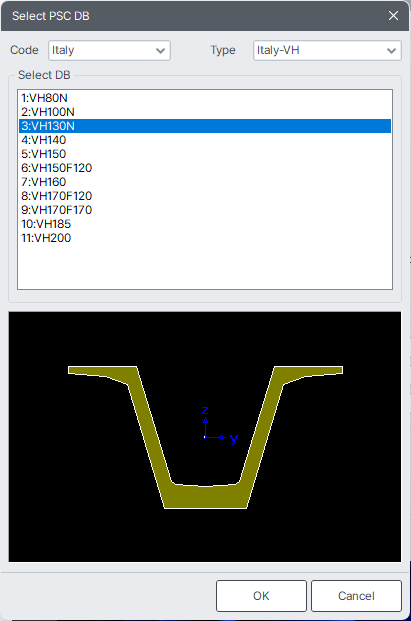The image size is (411, 621).
Task: Select 2:VH100N section entry
Action: tap(205, 112)
